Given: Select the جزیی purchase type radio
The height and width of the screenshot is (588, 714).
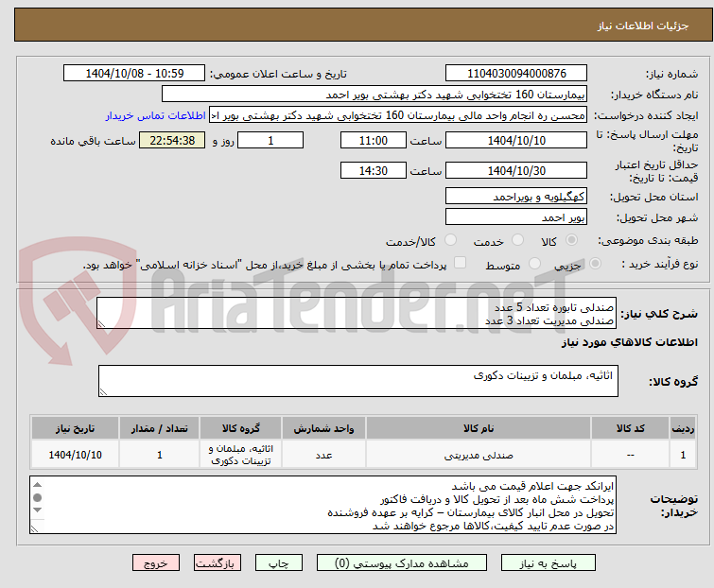Looking at the screenshot, I should pos(595,264).
